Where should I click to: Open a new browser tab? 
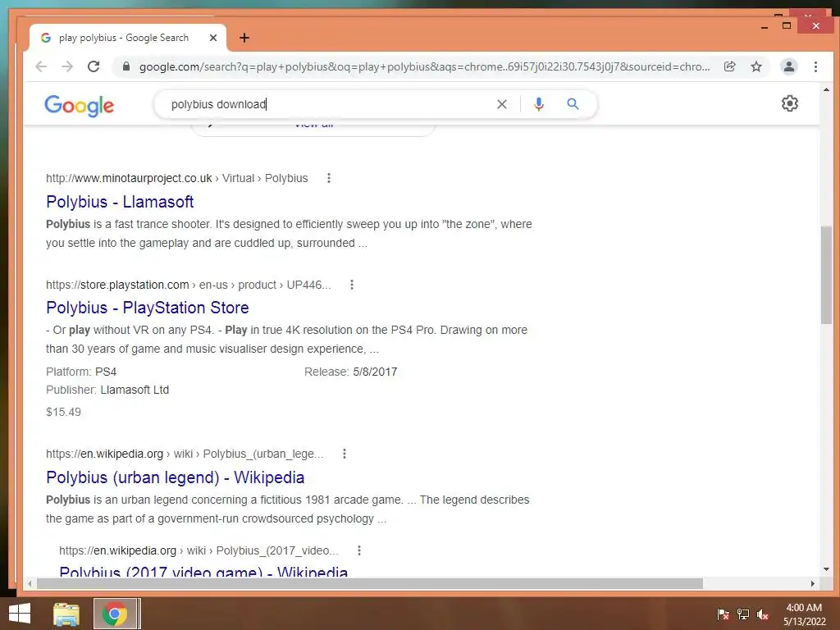[x=244, y=38]
